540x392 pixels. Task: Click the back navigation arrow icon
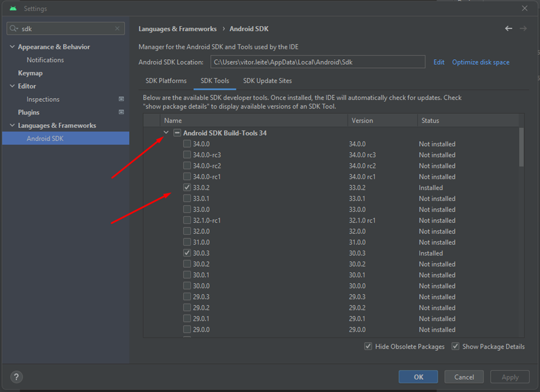508,29
